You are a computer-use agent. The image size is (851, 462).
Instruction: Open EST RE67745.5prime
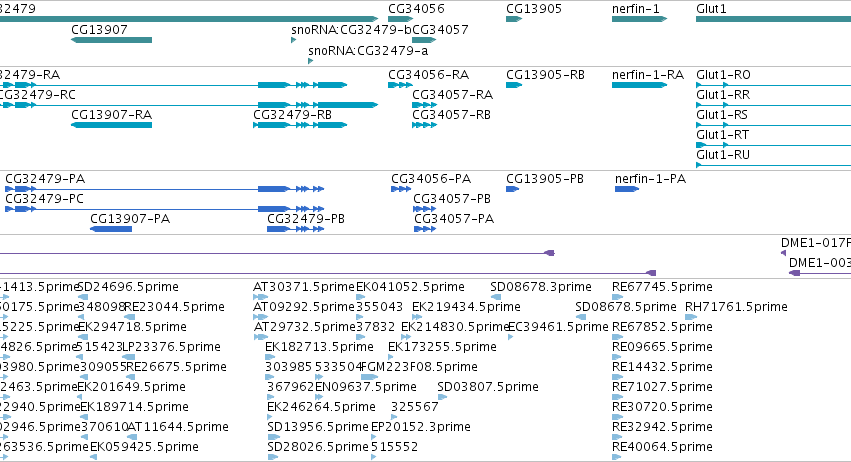coord(662,287)
